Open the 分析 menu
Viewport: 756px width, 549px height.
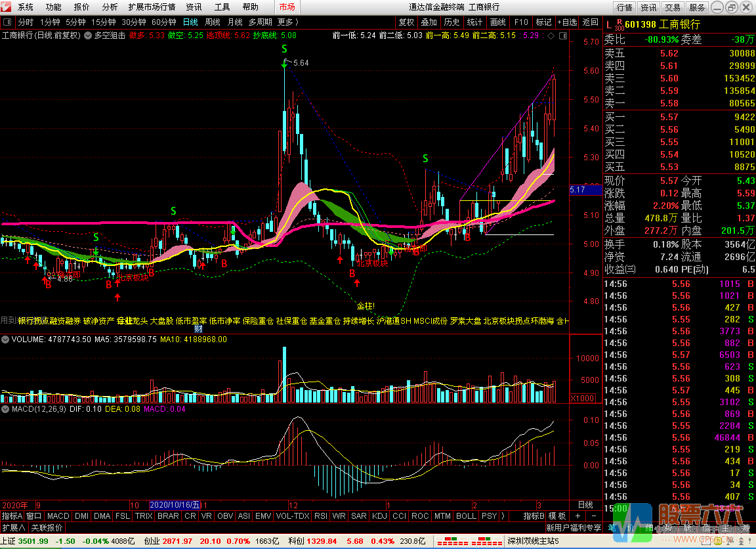[110, 7]
